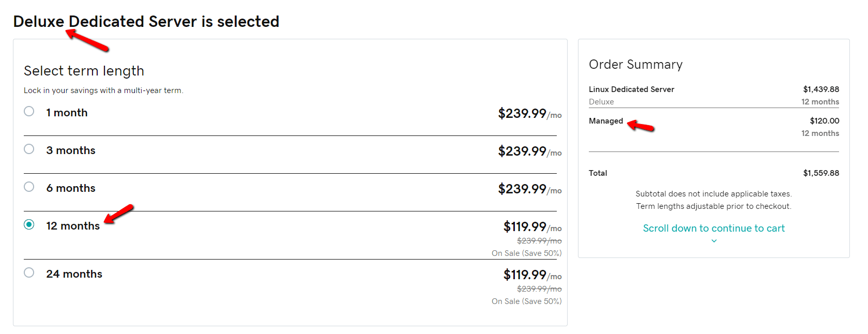Click the "6 months" term label
The height and width of the screenshot is (334, 868).
(x=71, y=188)
